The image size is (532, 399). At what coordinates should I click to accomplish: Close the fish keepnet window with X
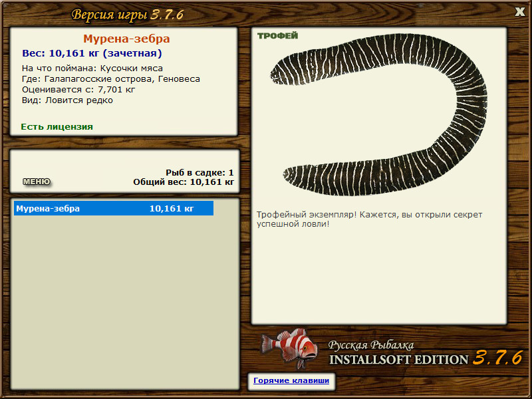tap(519, 12)
